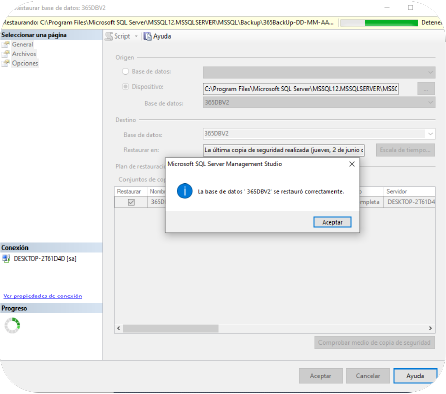Screen dimensions: 446x394
Task: Select the Base de datos origin radio button
Action: point(125,71)
